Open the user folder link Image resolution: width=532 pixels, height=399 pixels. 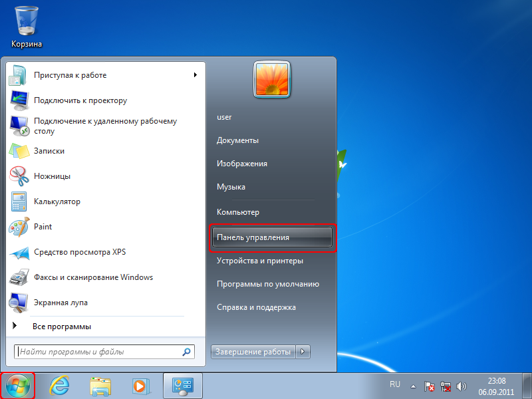tap(224, 118)
